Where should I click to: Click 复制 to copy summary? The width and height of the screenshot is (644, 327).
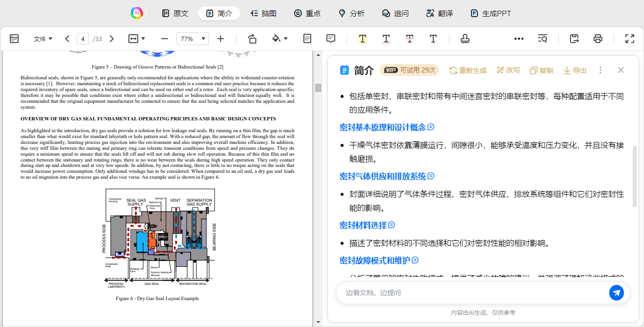pyautogui.click(x=542, y=70)
